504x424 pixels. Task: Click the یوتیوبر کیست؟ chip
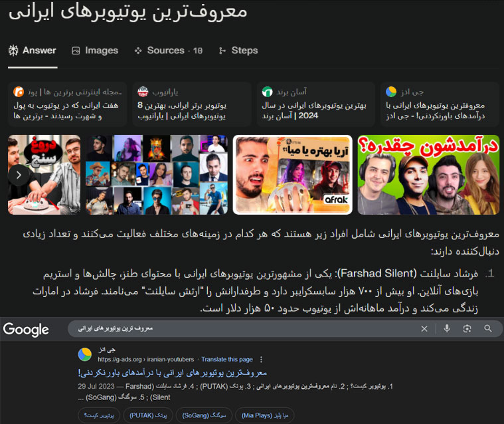pos(99,415)
